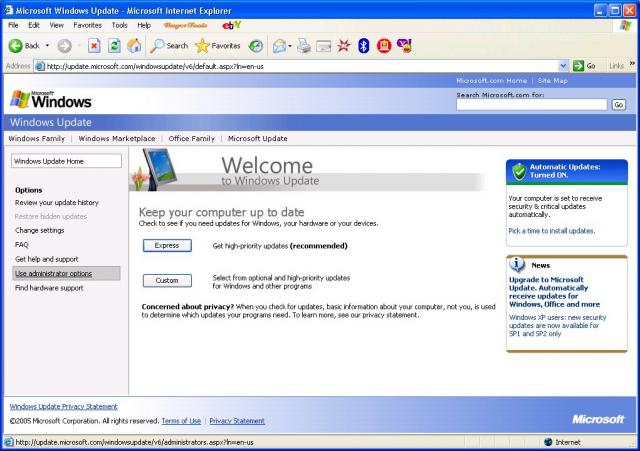Open Find hardware support link
Screen dimensions: 640x451
tap(49, 288)
